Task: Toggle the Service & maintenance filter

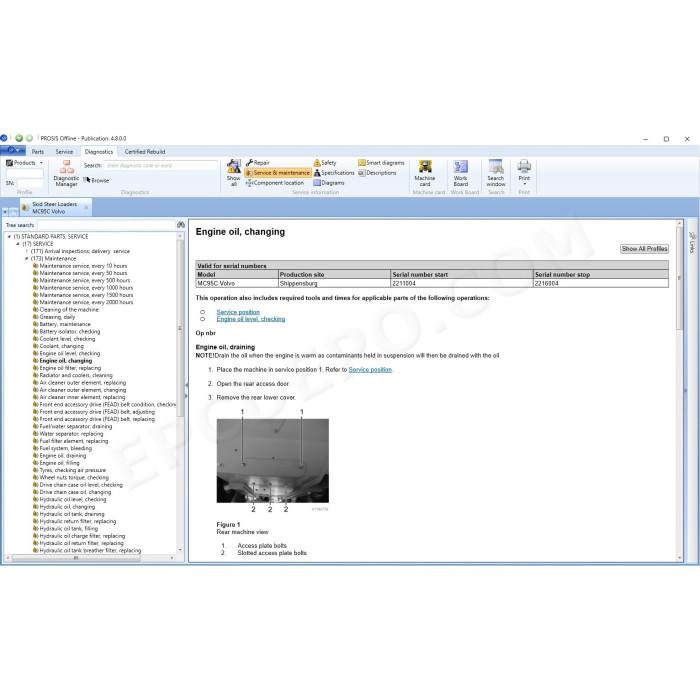Action: (278, 173)
